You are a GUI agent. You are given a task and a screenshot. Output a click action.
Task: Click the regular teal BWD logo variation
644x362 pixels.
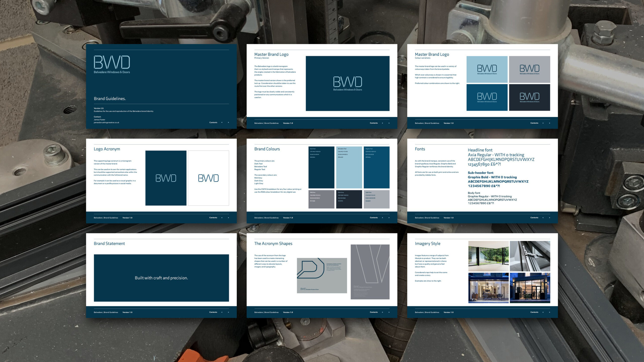(487, 98)
